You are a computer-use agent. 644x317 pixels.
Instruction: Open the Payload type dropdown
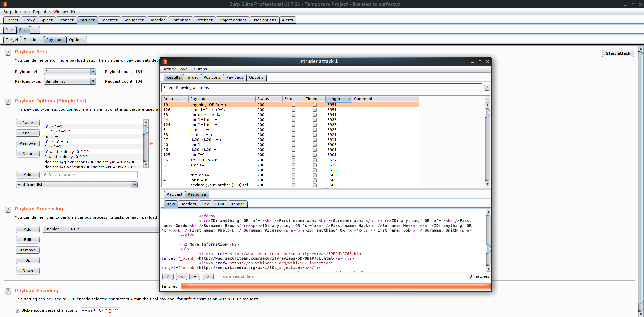(x=70, y=81)
